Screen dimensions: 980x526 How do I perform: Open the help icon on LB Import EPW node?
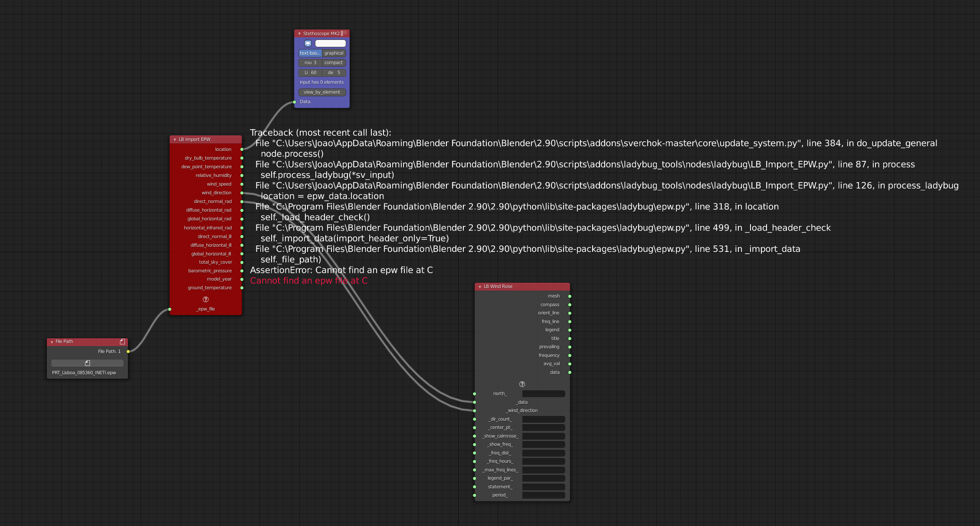click(206, 299)
